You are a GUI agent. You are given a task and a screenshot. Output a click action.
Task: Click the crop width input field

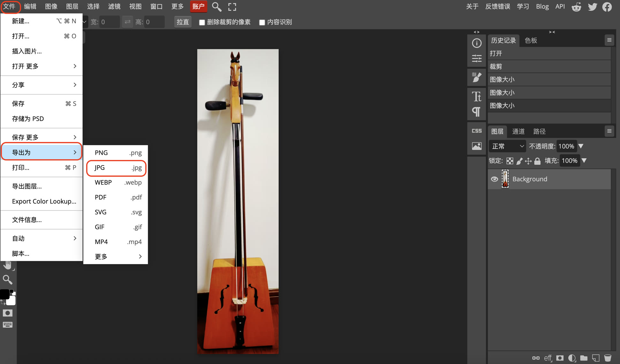pyautogui.click(x=110, y=22)
